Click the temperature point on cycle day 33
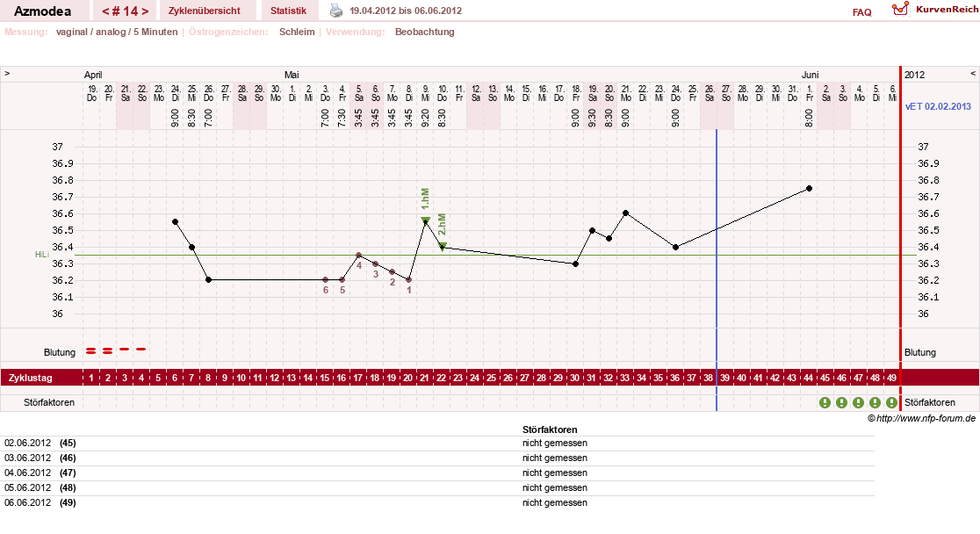The image size is (980, 534). [625, 213]
